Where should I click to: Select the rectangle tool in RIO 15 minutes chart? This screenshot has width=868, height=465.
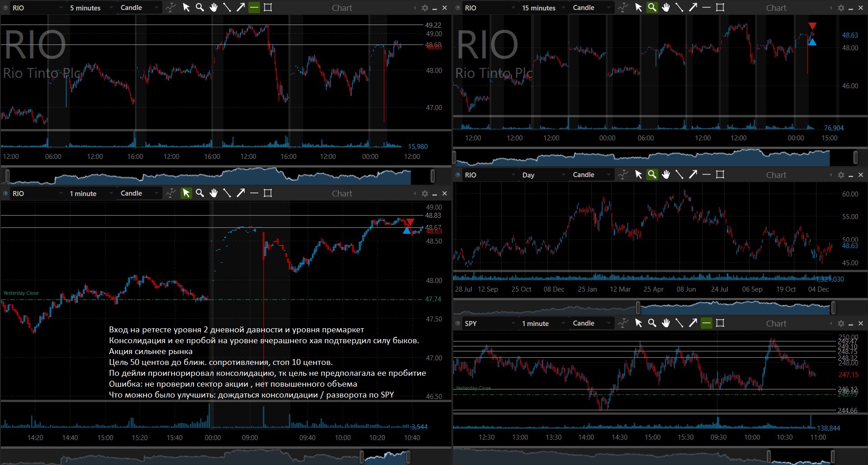(x=720, y=8)
